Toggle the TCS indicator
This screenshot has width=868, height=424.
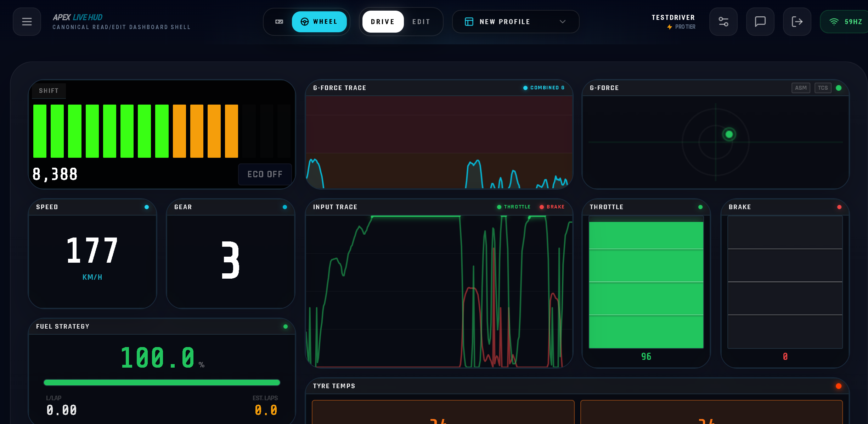[823, 88]
